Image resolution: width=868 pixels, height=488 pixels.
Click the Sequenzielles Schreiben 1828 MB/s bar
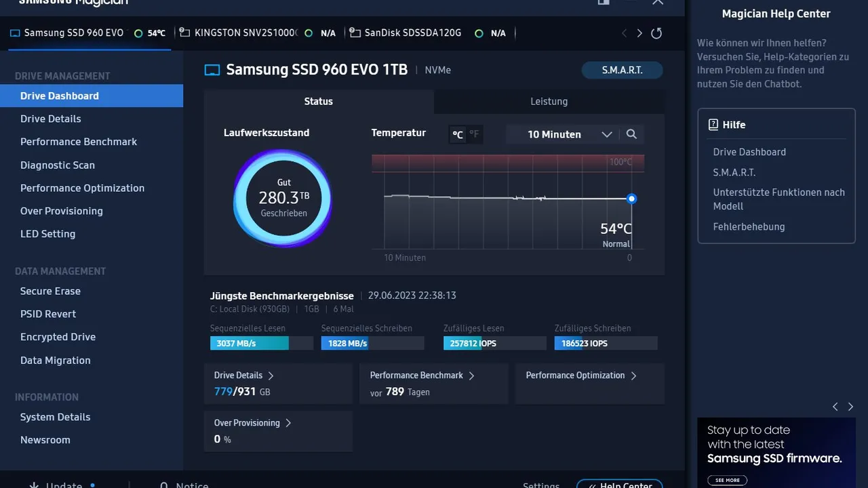373,343
